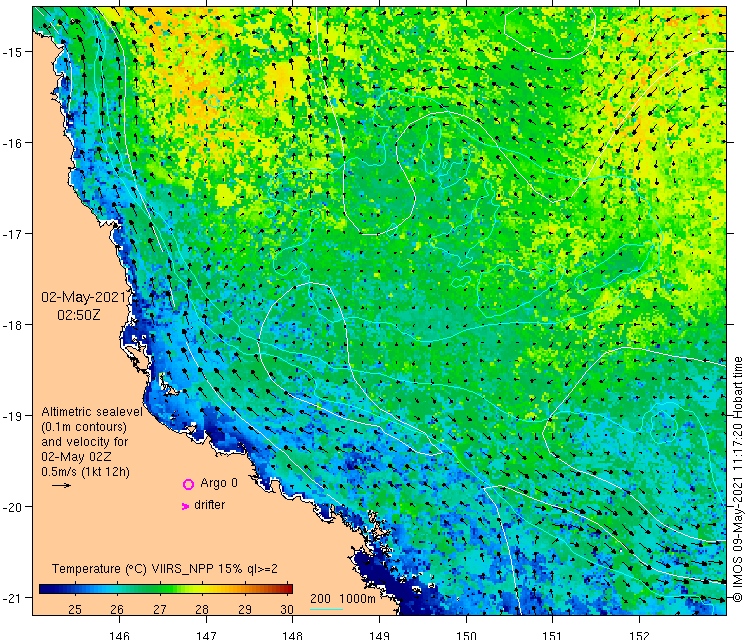Click the longitude axis label 148

(x=292, y=635)
